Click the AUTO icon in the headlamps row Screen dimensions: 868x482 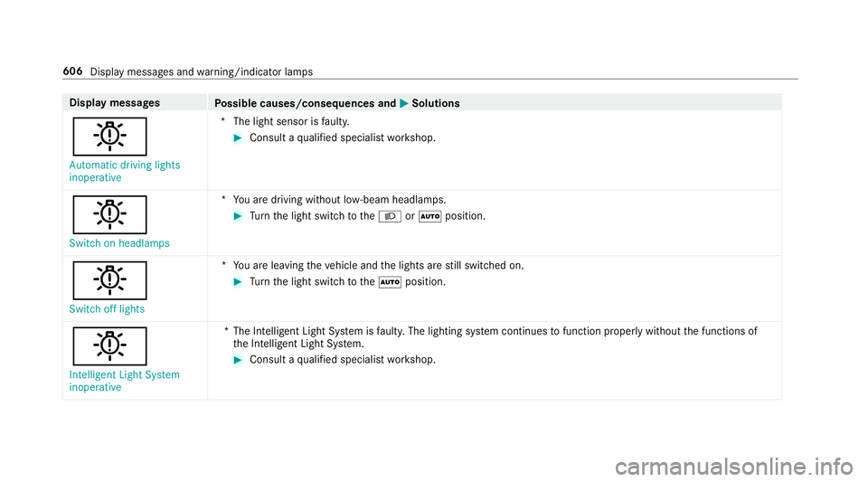tap(430, 216)
